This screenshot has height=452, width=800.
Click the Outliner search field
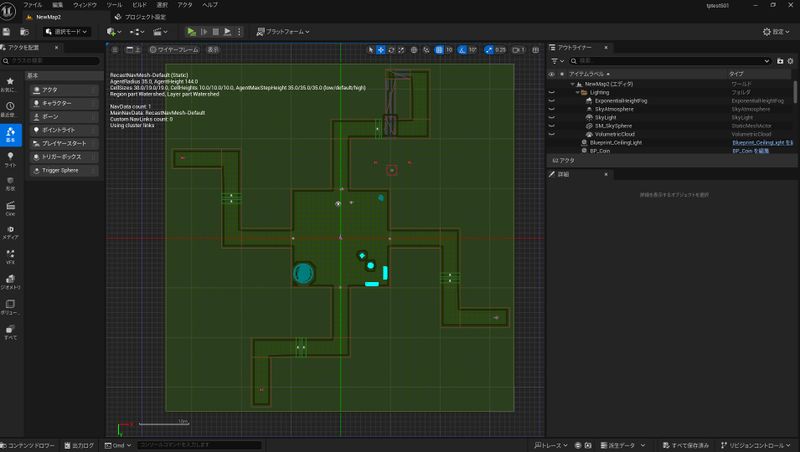point(670,61)
